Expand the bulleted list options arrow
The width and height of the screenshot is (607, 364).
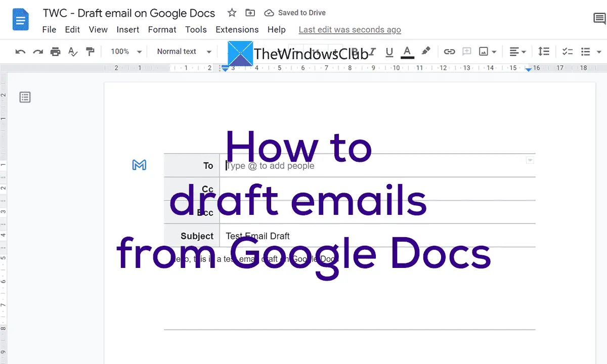click(x=599, y=52)
